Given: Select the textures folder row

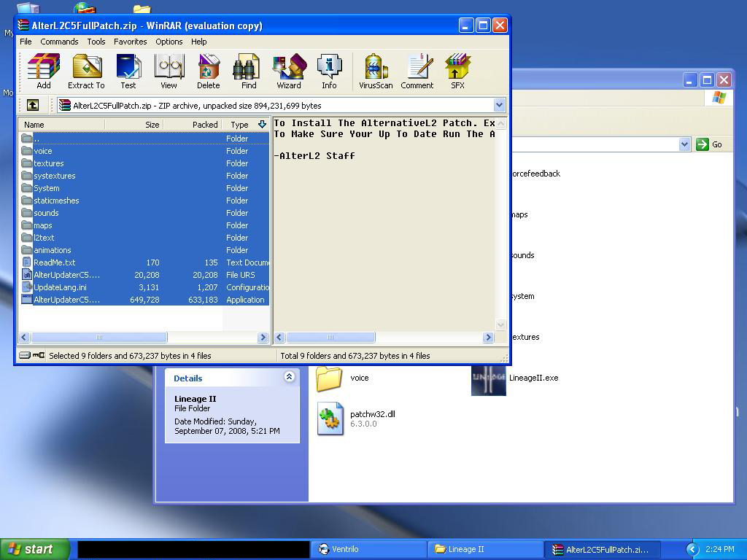Looking at the screenshot, I should (144, 163).
